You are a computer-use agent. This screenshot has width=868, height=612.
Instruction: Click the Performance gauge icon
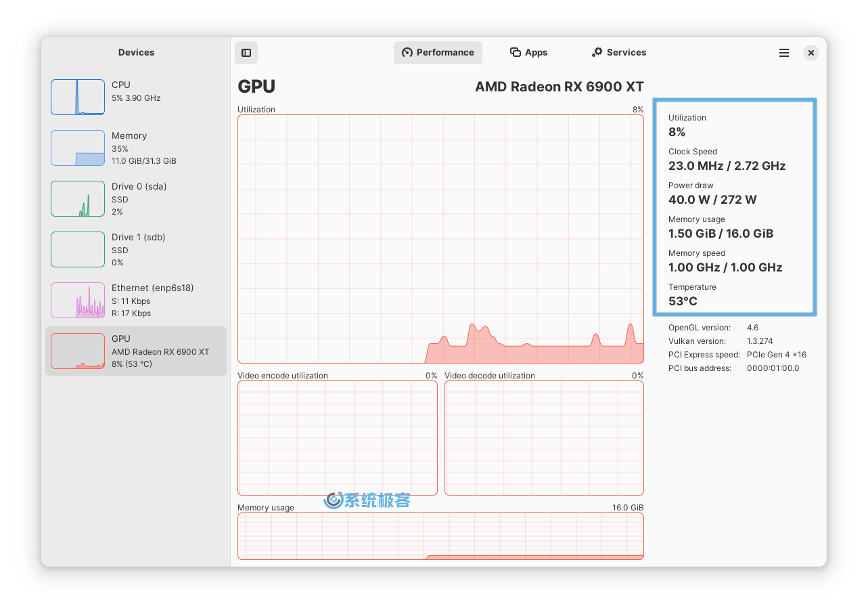click(407, 52)
